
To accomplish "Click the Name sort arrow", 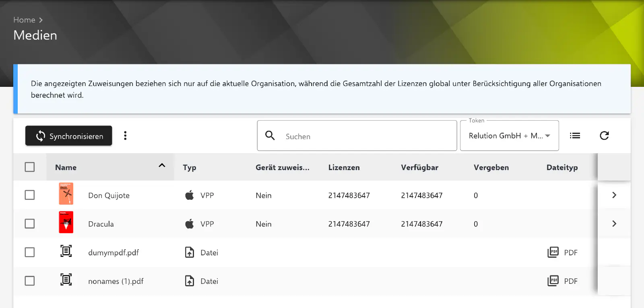I will (162, 165).
